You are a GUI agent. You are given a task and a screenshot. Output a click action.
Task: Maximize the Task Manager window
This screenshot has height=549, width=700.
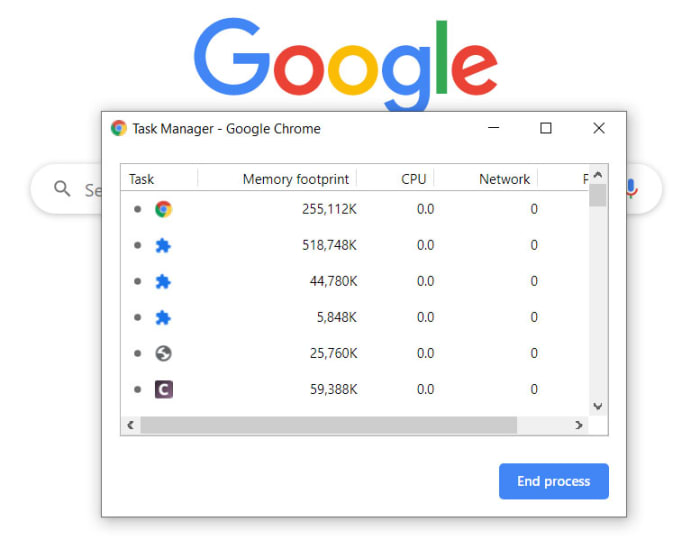[x=546, y=128]
